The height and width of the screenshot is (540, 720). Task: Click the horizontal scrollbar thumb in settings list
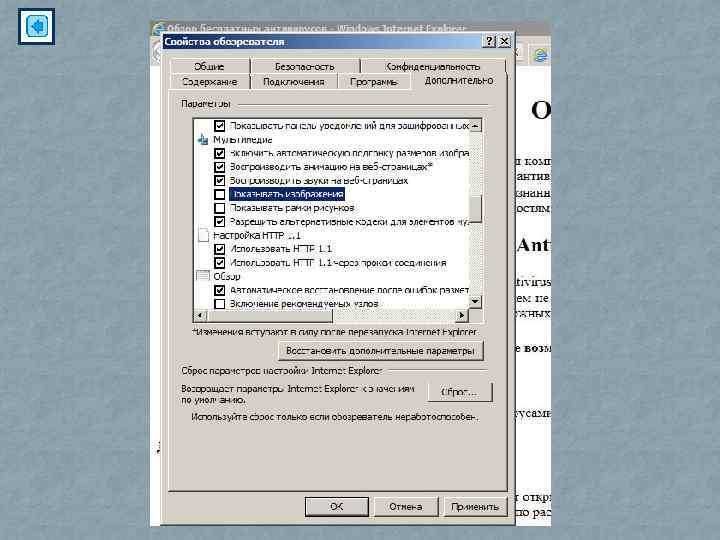pyautogui.click(x=269, y=315)
